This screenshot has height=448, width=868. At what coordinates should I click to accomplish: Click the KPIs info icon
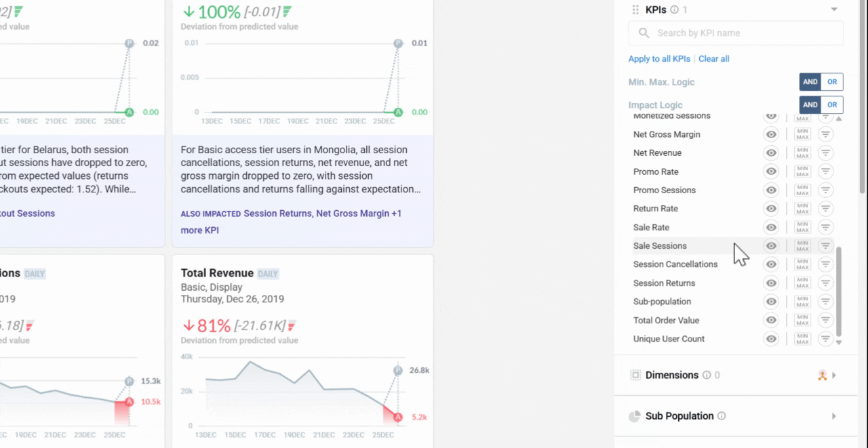point(674,10)
